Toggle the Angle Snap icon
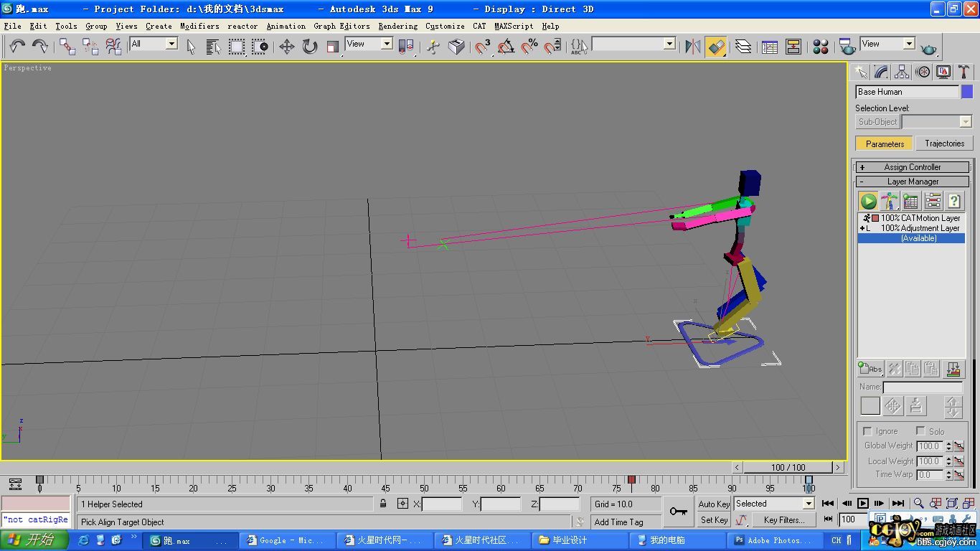 506,47
